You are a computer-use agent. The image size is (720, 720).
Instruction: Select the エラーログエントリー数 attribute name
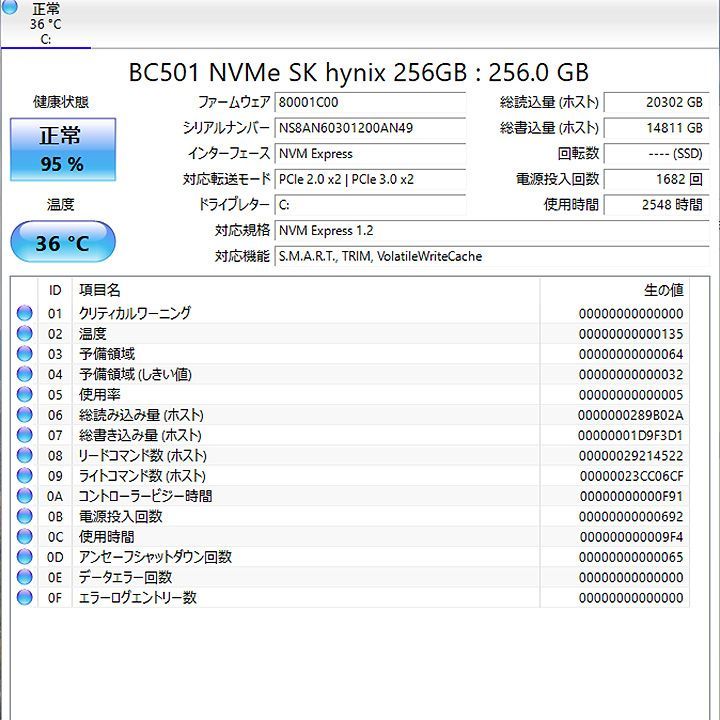[x=138, y=597]
